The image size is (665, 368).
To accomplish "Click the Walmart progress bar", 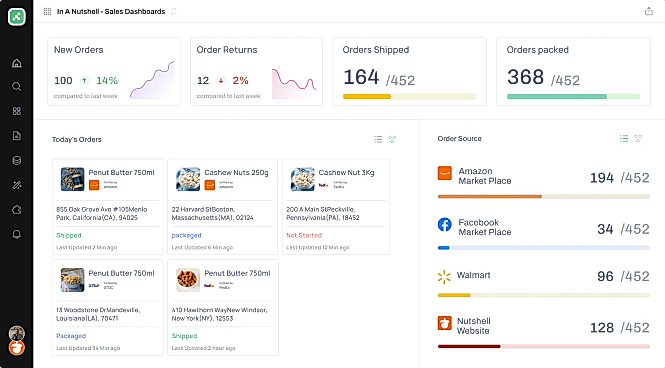I will [x=544, y=295].
